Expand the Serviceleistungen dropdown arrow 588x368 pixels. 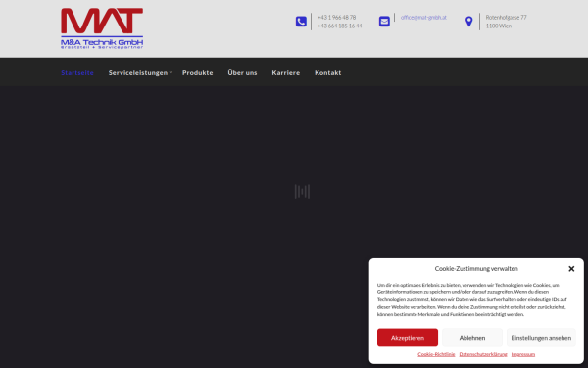171,72
